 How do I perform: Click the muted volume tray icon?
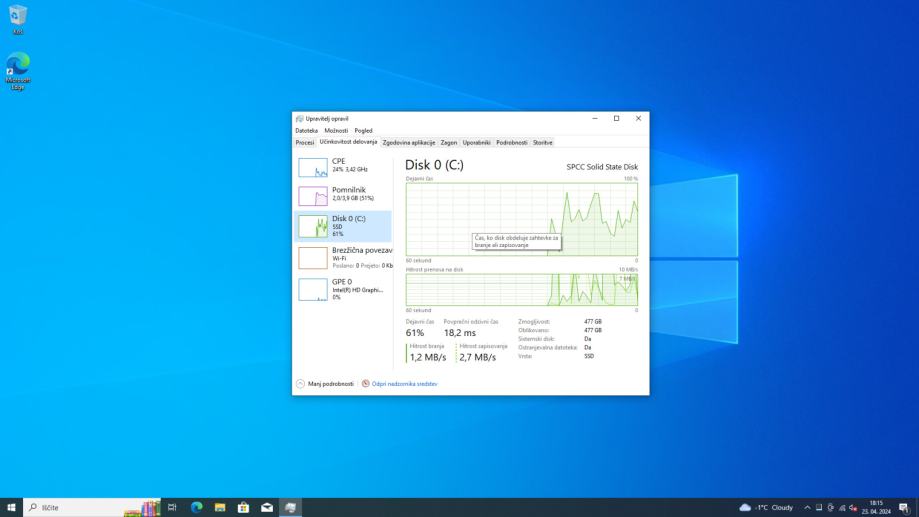pos(853,507)
